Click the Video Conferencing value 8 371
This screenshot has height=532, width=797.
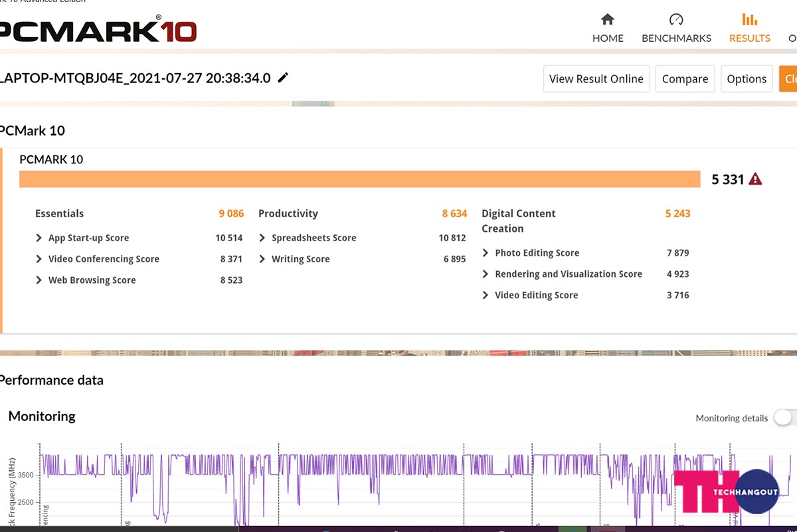231,259
